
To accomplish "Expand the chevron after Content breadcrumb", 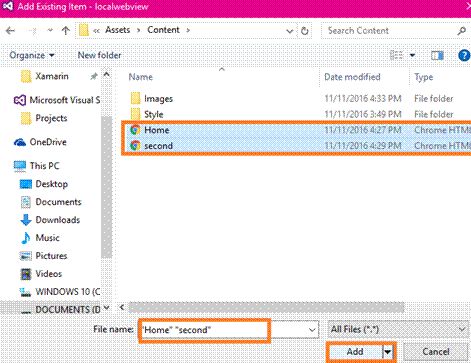I will 188,30.
